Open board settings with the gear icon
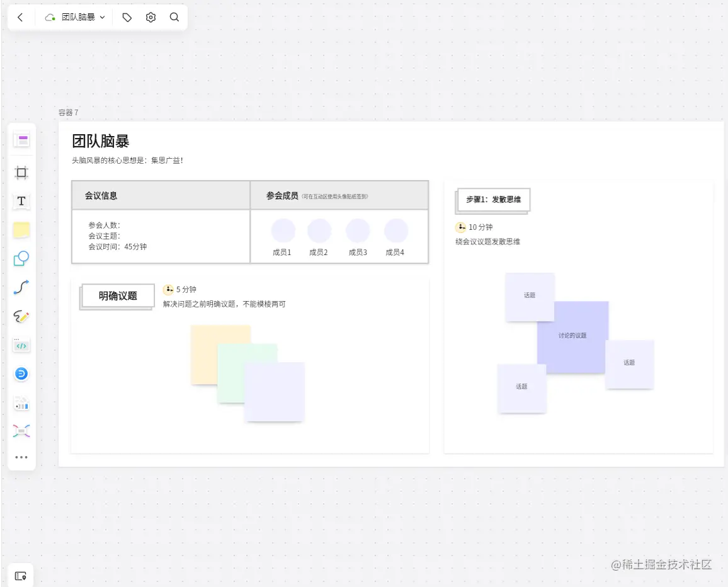 (151, 17)
